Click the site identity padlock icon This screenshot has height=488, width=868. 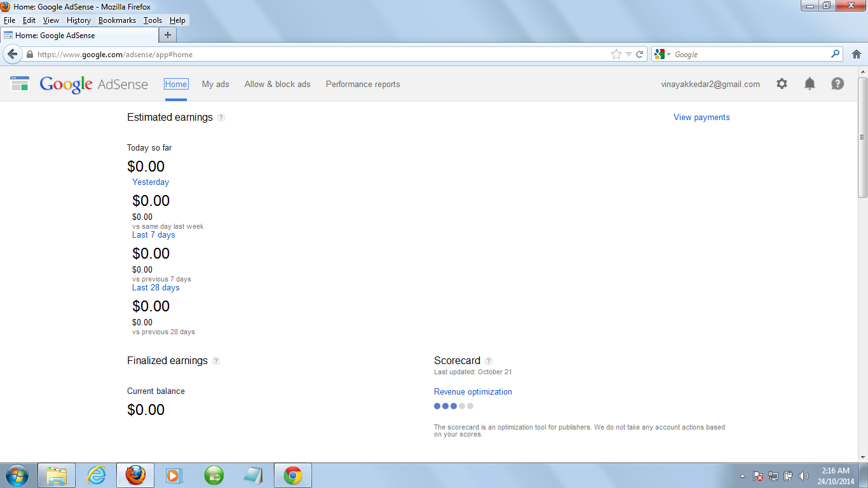pyautogui.click(x=29, y=55)
